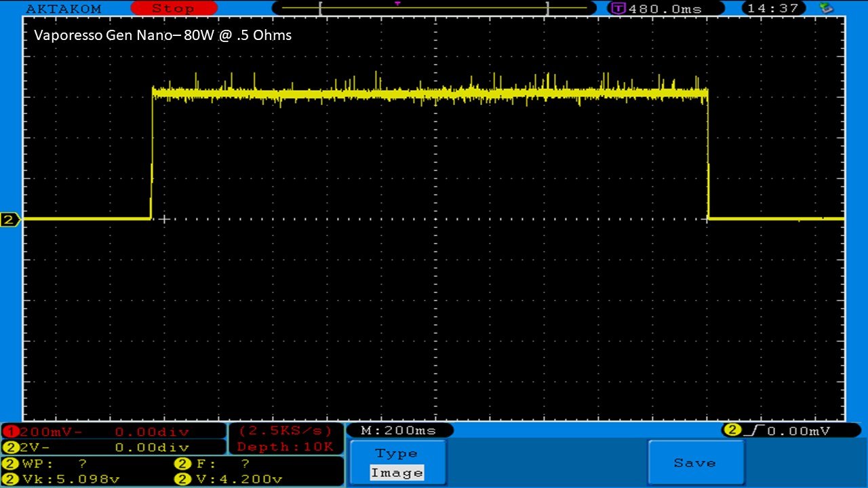868x488 pixels.
Task: Click the red channel 1 badge at 200mV
Action: 11,432
